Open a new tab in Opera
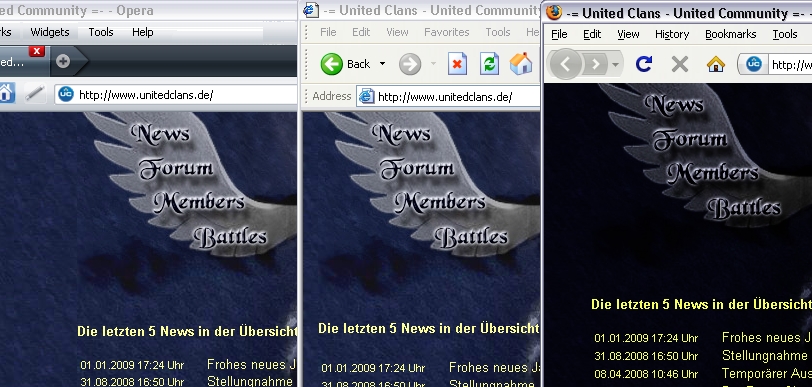Viewport: 812px width, 387px height. [x=63, y=61]
